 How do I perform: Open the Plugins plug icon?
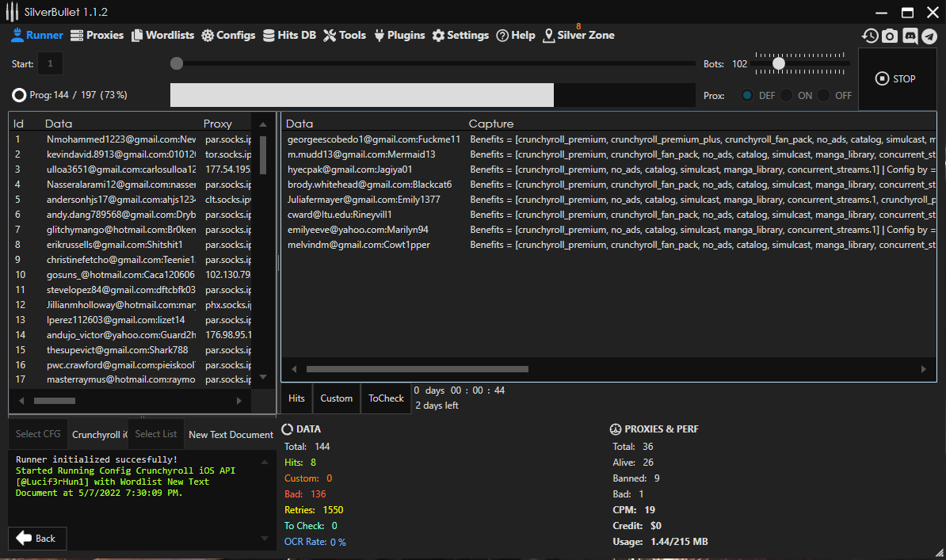379,36
